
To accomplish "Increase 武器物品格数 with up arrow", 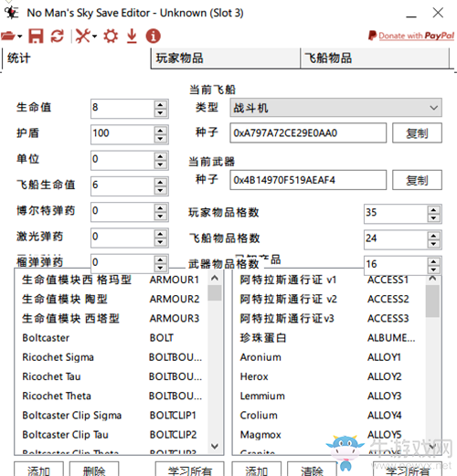I will 433,261.
